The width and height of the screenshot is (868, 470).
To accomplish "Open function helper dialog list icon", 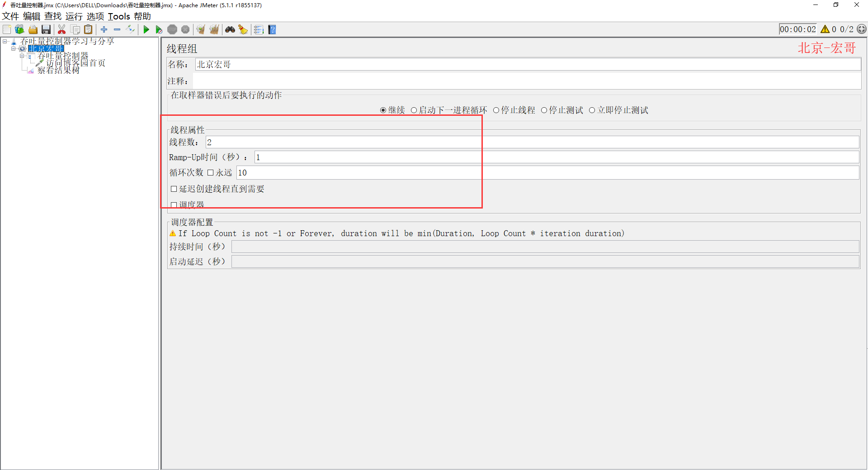I will (259, 29).
